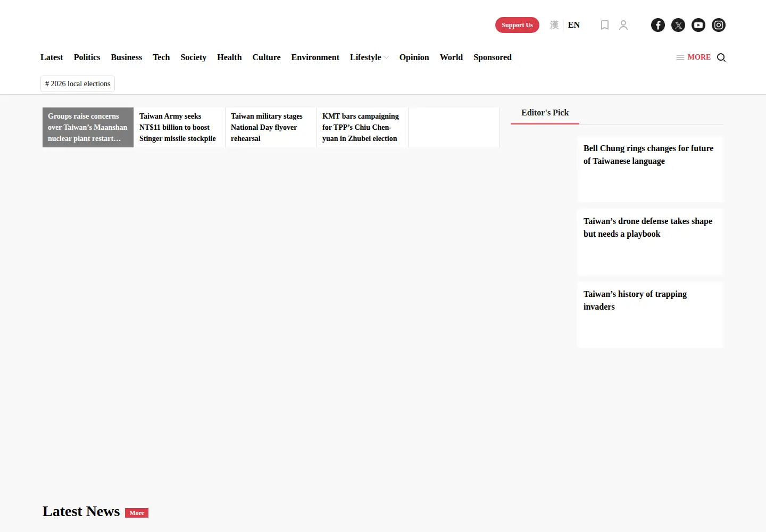The width and height of the screenshot is (766, 532).
Task: Open the MORE hamburger menu
Action: (693, 57)
